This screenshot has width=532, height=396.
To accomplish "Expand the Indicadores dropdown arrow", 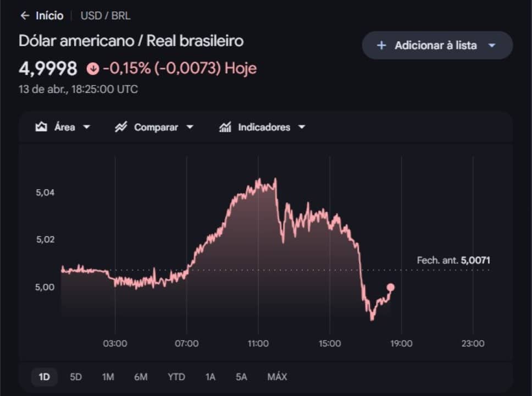I will [x=302, y=127].
